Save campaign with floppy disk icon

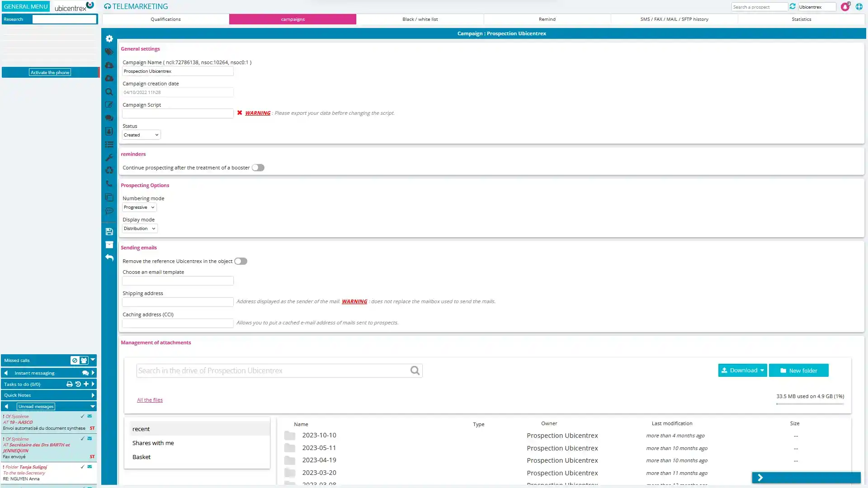coord(109,231)
